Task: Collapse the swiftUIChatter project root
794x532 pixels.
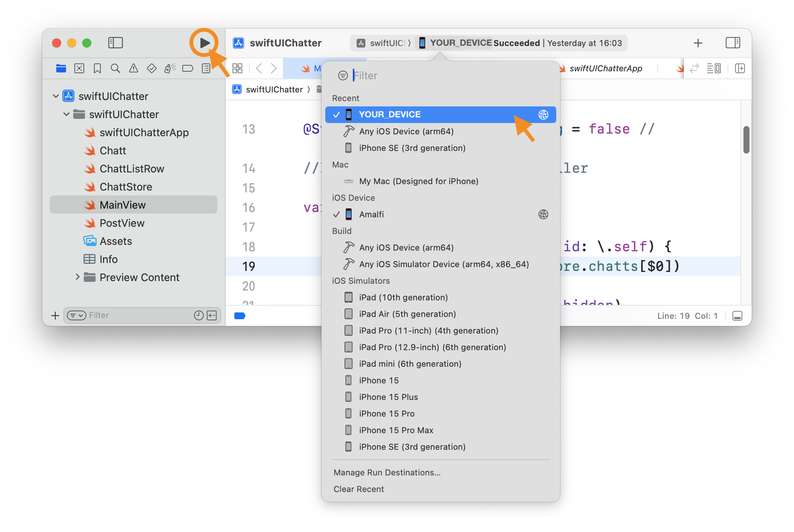Action: [x=56, y=96]
